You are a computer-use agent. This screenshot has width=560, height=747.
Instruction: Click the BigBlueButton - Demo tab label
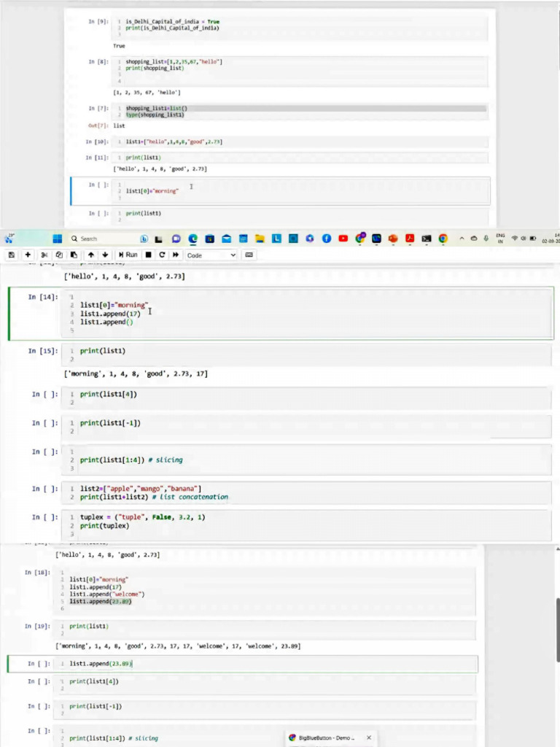326,738
